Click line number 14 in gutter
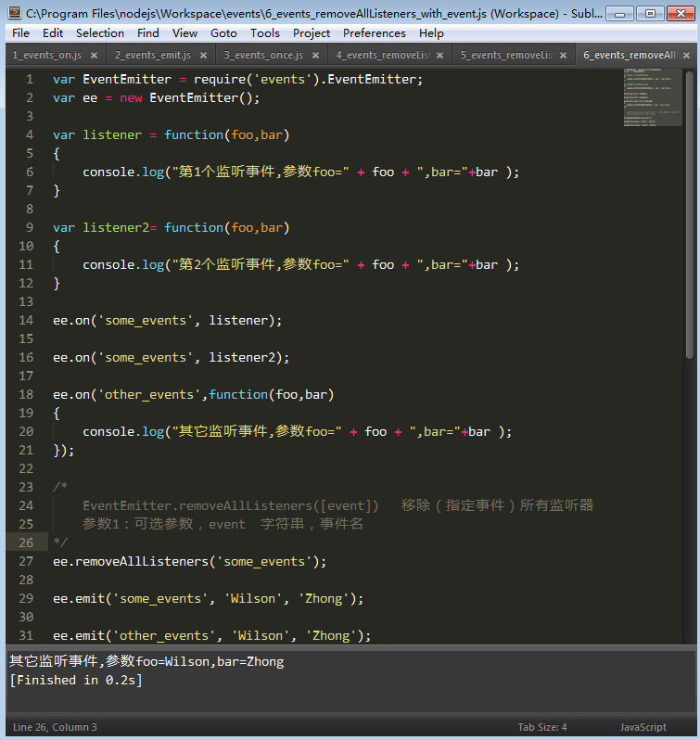 26,321
